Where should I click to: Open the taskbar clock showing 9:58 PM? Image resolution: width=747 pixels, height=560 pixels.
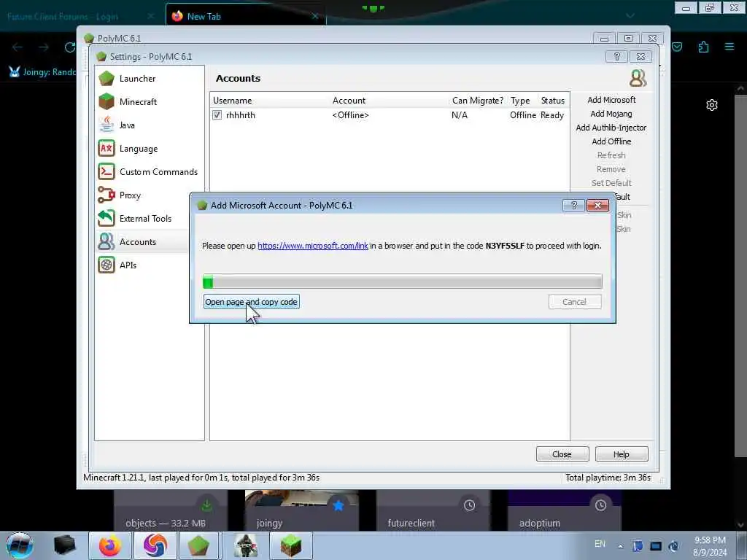click(x=710, y=546)
